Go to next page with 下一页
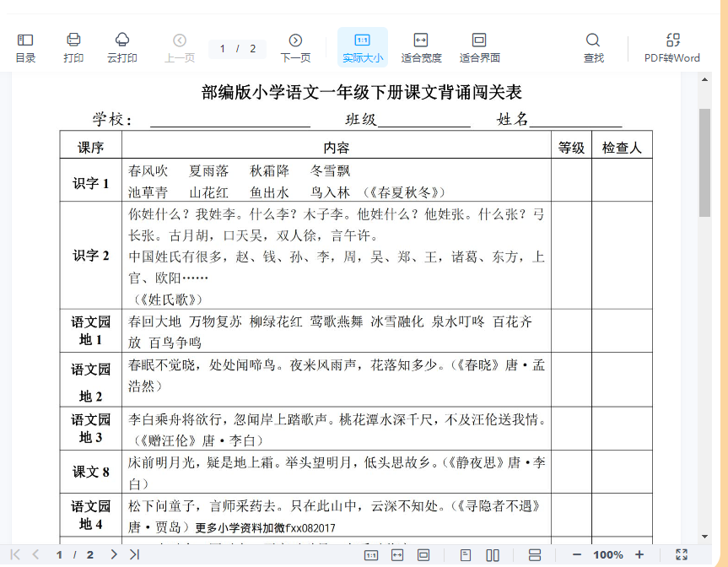The width and height of the screenshot is (728, 567). point(295,47)
